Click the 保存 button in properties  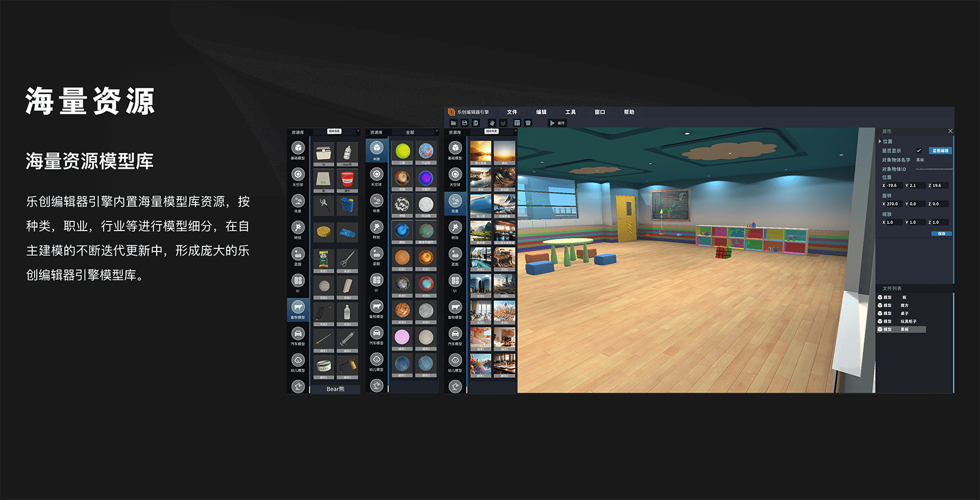[x=941, y=234]
